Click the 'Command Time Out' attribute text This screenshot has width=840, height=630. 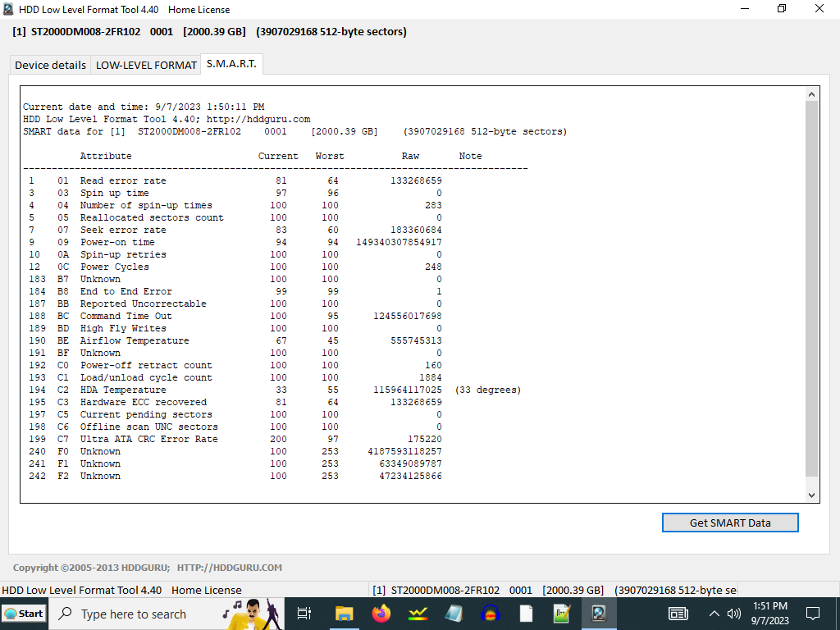click(126, 316)
